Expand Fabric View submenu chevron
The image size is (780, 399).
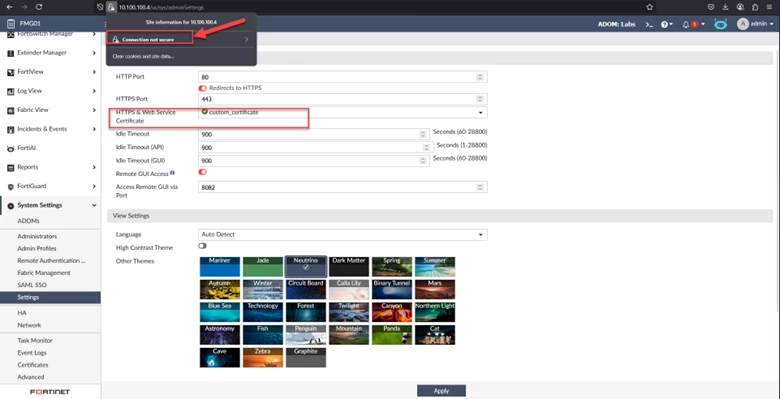pos(94,110)
